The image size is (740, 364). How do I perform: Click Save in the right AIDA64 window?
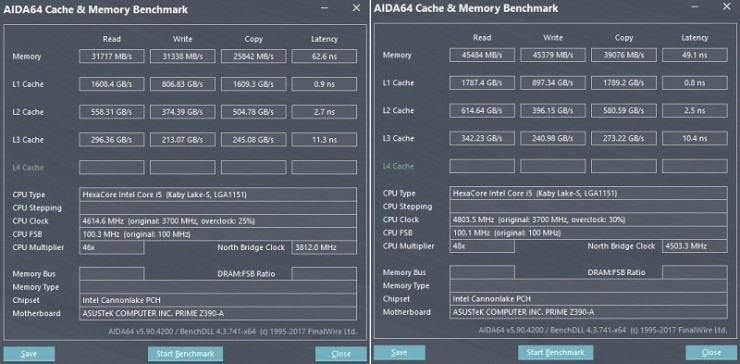pyautogui.click(x=399, y=352)
